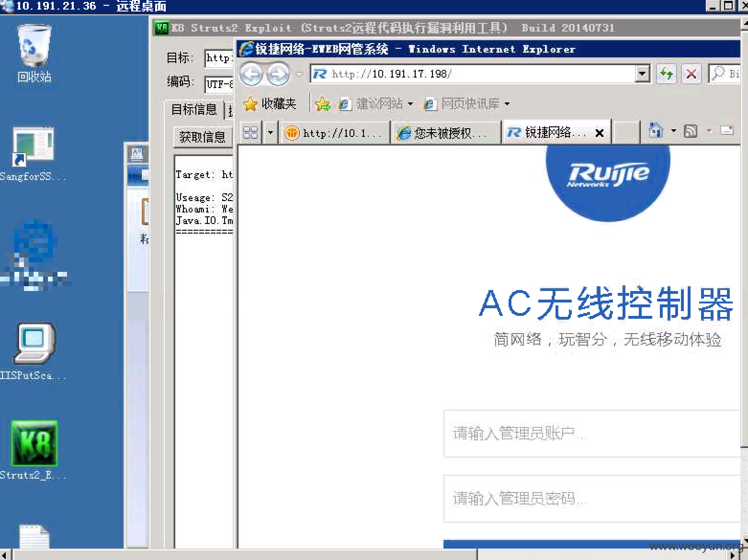Viewport: 748px width, 560px height.
Task: Click the 目标 URL field in K8 window
Action: (x=219, y=58)
